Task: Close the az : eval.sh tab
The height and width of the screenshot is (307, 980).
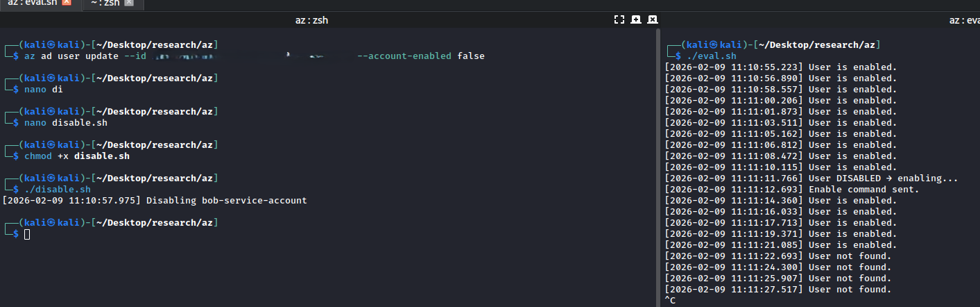Action: 67,3
